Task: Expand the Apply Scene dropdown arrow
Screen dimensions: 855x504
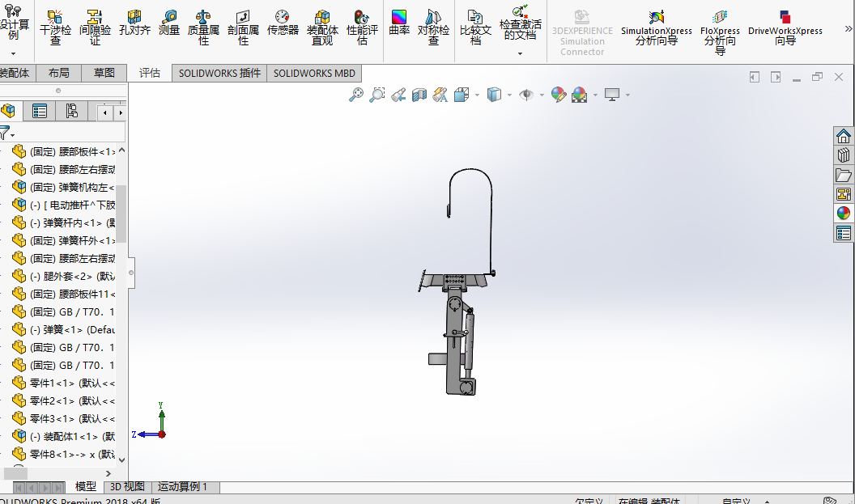Action: coord(595,95)
